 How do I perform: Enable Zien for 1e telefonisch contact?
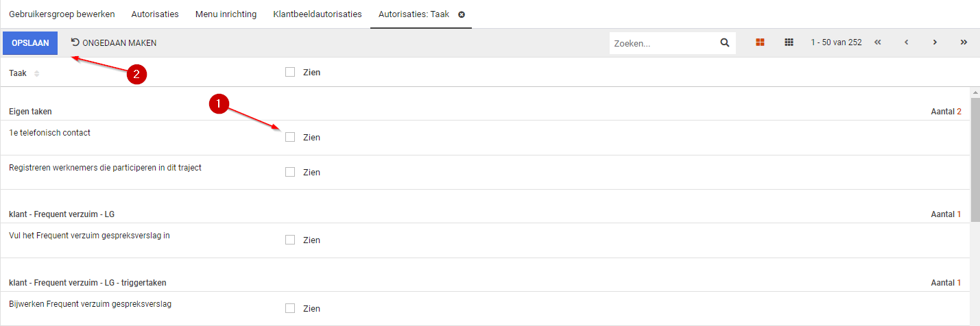tap(290, 137)
